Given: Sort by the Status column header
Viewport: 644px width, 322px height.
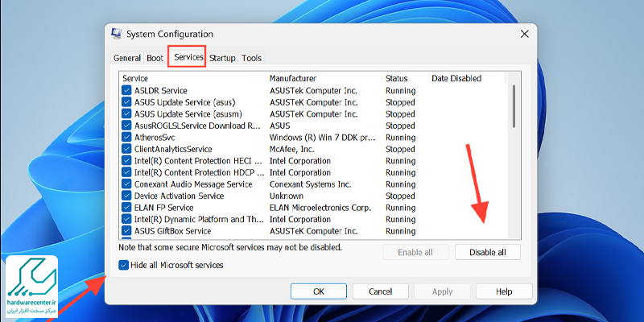Looking at the screenshot, I should (x=405, y=78).
